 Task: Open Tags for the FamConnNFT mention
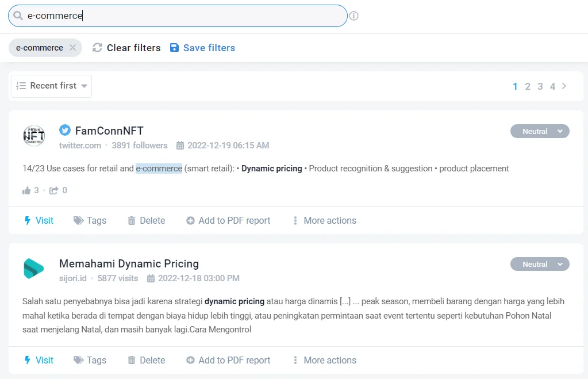90,221
